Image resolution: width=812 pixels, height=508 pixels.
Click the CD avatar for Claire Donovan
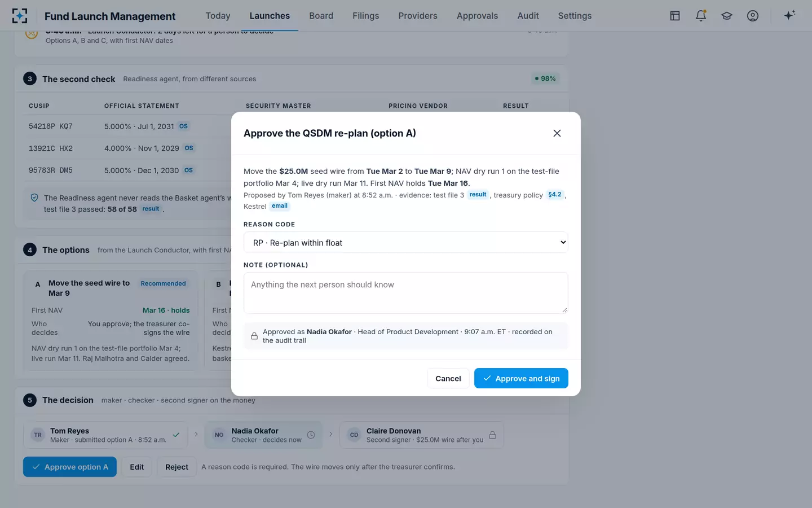coord(354,435)
